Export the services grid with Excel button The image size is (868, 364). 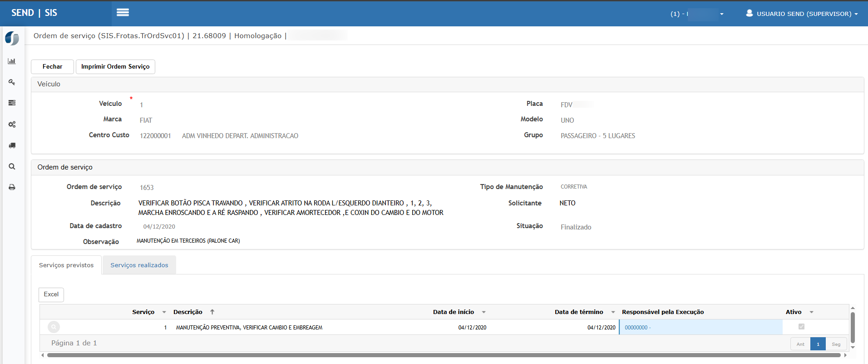click(x=51, y=294)
